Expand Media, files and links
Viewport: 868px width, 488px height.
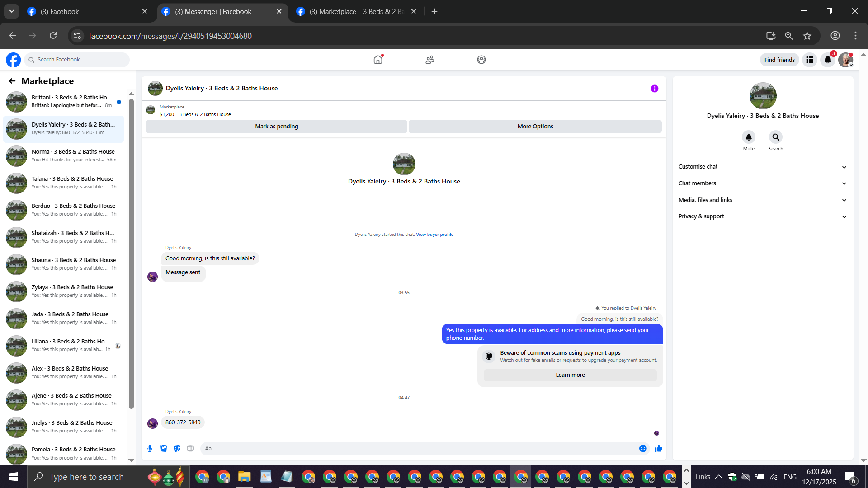762,200
